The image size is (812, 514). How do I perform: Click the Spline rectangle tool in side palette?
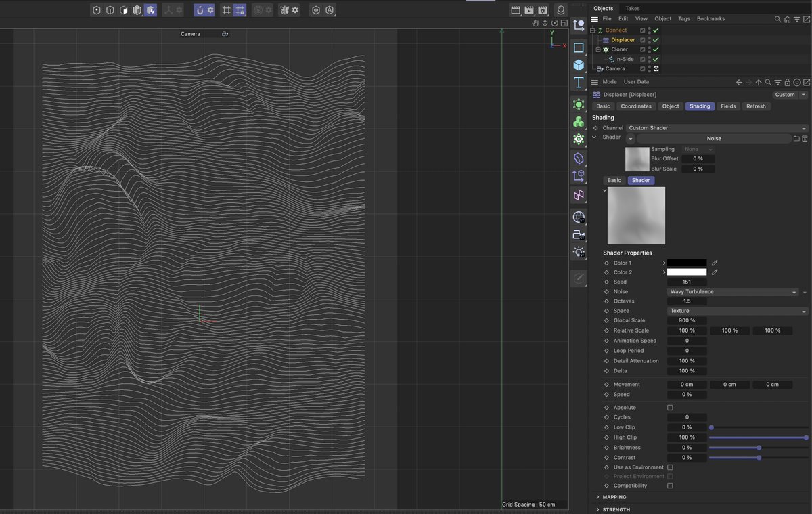(x=579, y=48)
